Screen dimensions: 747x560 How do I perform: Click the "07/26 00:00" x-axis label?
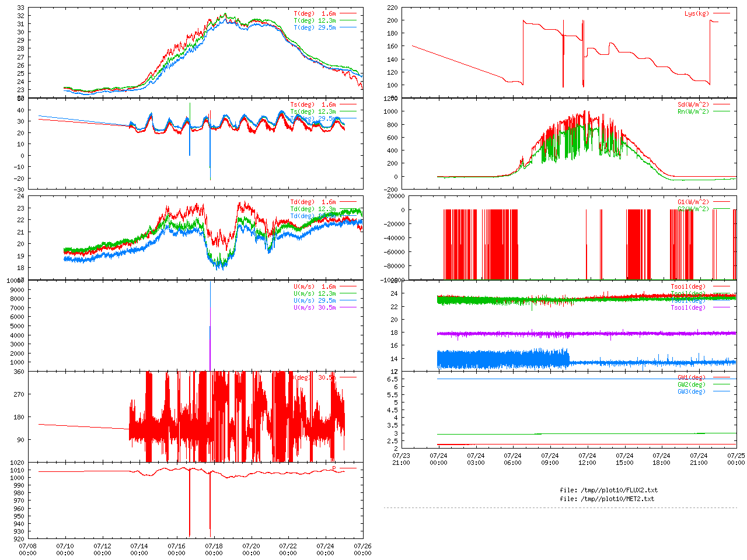362,550
